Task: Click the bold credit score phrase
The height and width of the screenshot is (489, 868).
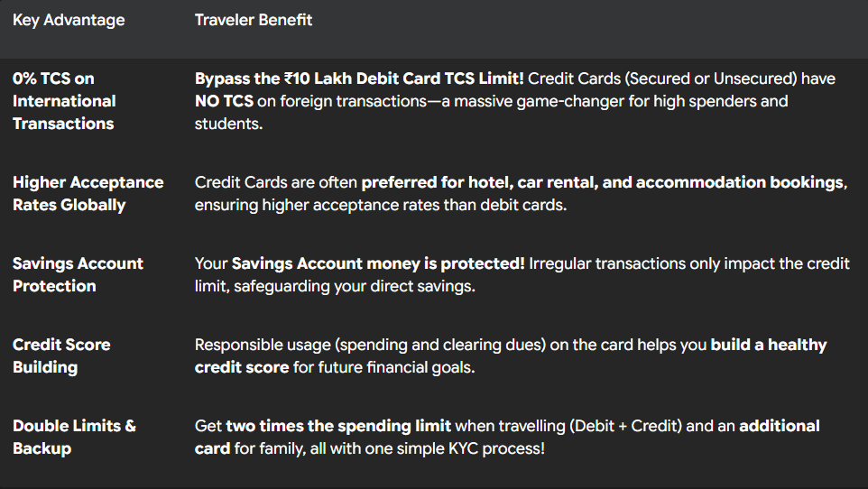Action: (242, 368)
